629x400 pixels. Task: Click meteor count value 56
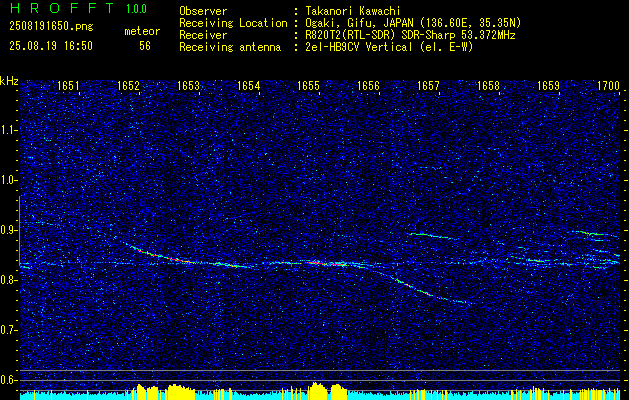tap(145, 46)
